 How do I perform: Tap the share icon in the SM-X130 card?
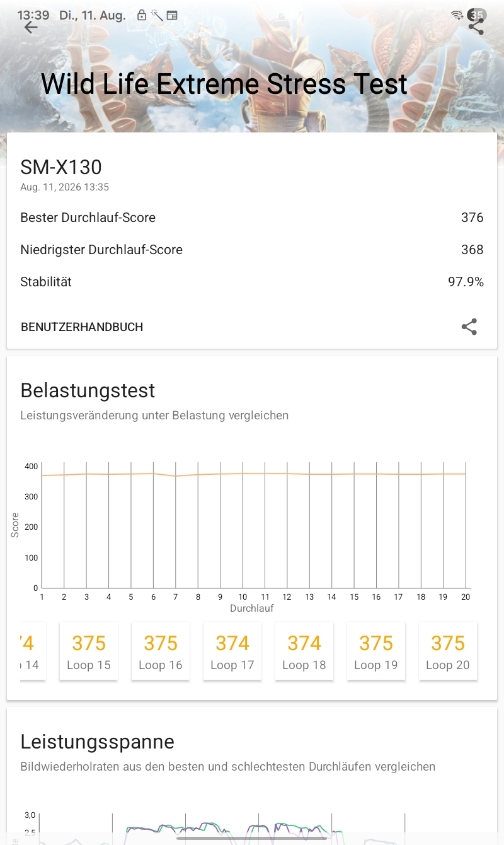pos(469,327)
